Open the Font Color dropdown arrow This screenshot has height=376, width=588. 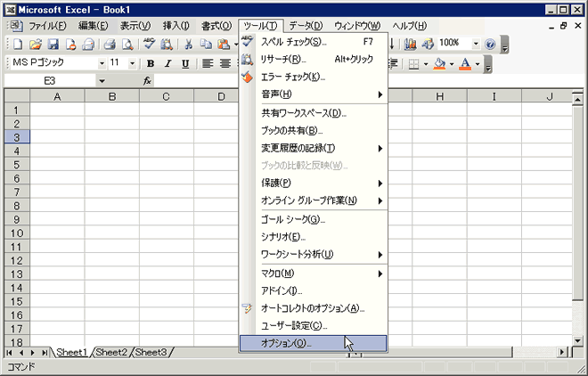click(478, 64)
